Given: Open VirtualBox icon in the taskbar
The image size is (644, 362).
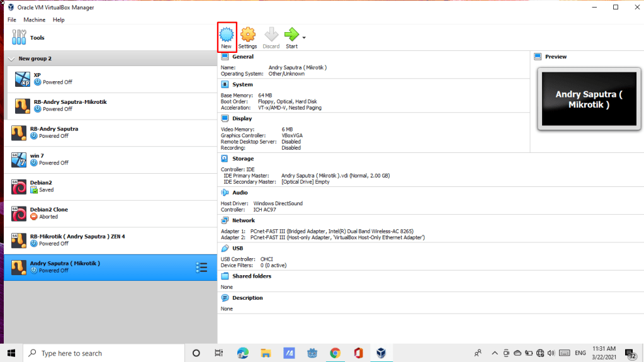Looking at the screenshot, I should click(381, 353).
